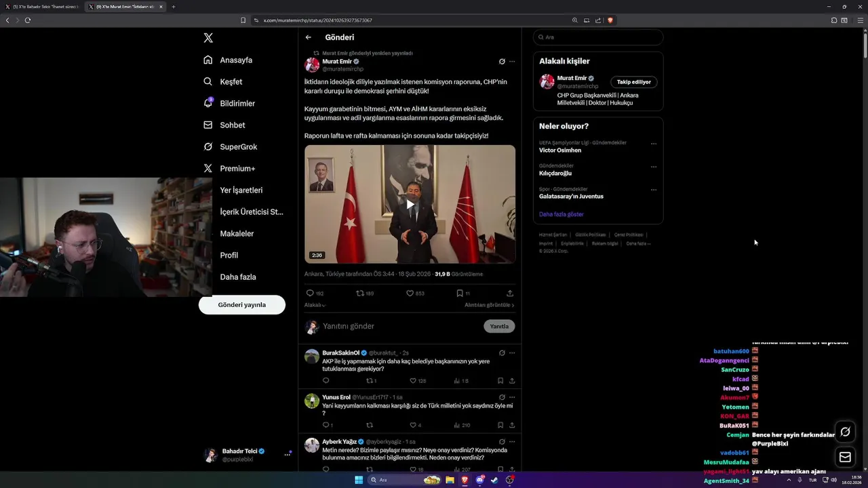Open options for the Victor Osimhen trend
This screenshot has height=488, width=868.
point(654,144)
